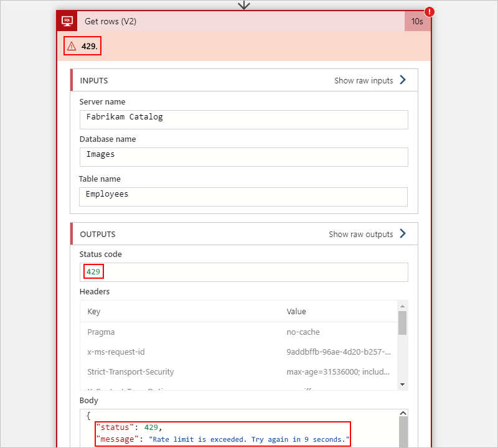Click the Database name field showing Images

pos(243,157)
